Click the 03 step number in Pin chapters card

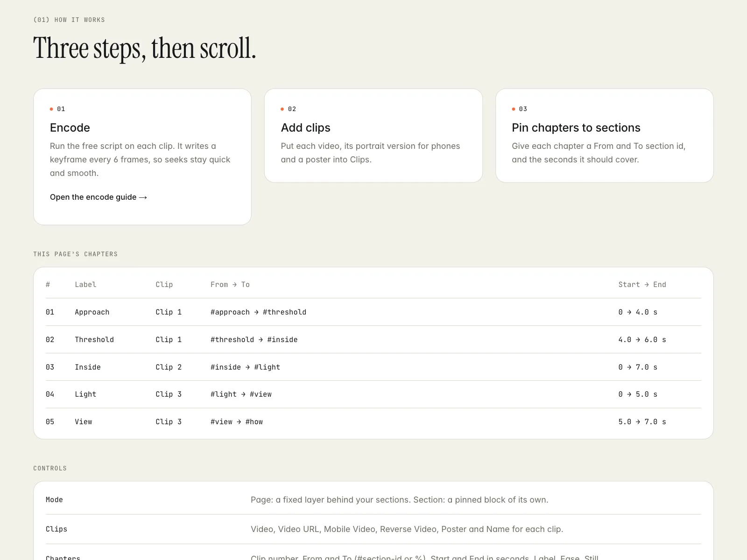[523, 109]
